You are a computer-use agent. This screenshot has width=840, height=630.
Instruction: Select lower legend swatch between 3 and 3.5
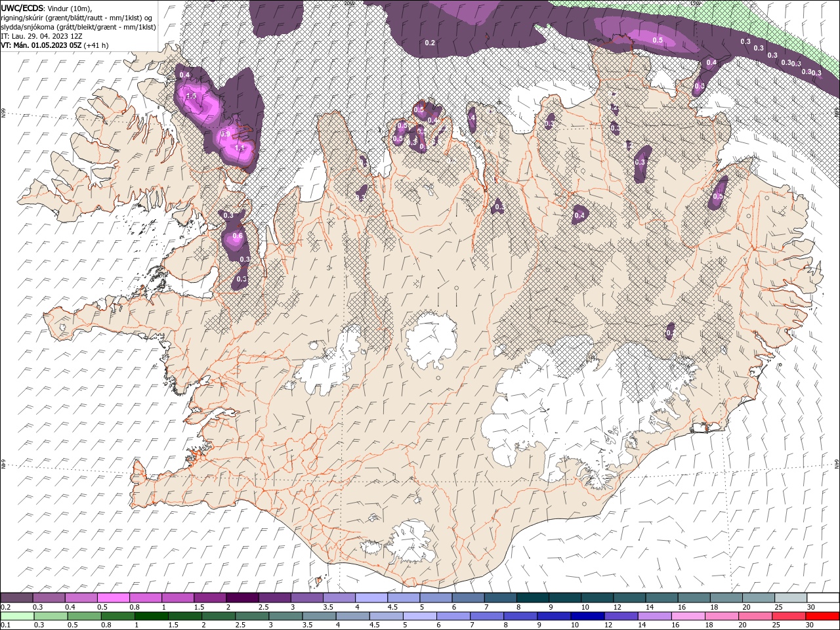(285, 616)
